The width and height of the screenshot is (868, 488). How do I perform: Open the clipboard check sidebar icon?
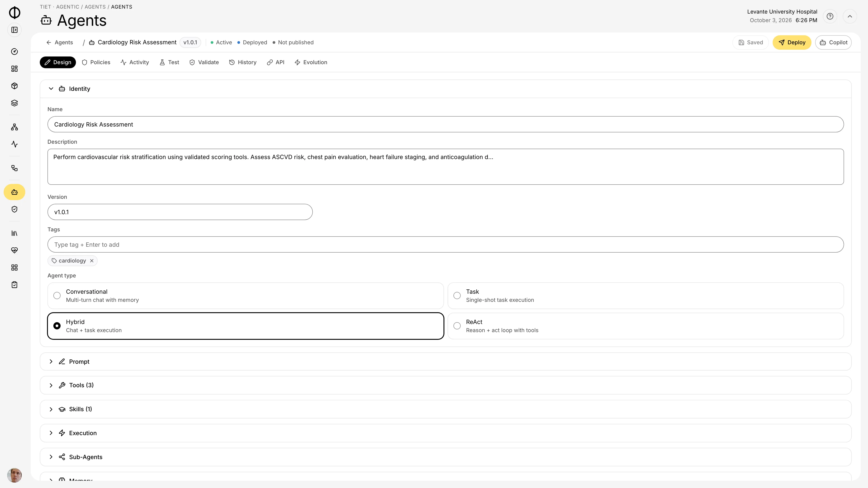pos(14,285)
